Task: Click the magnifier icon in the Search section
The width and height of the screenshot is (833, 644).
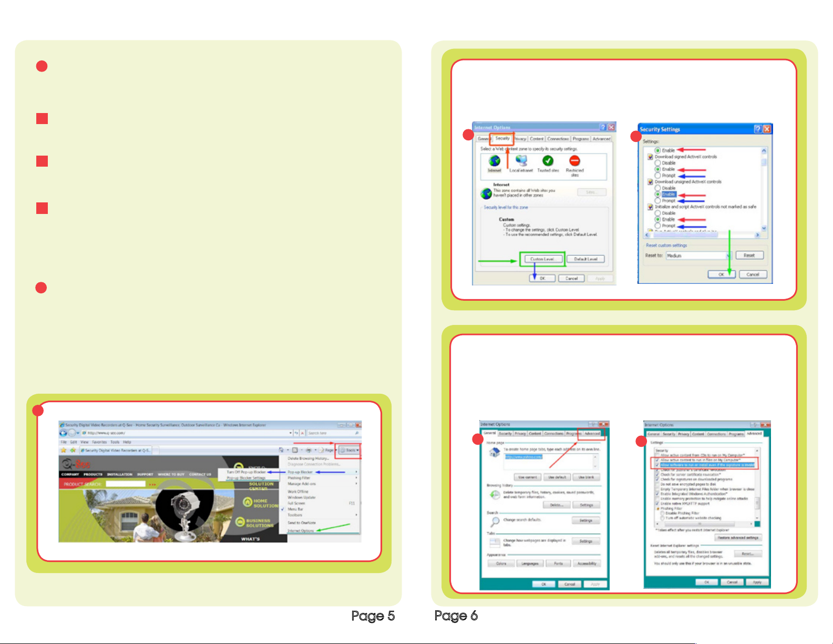Action: click(x=495, y=522)
